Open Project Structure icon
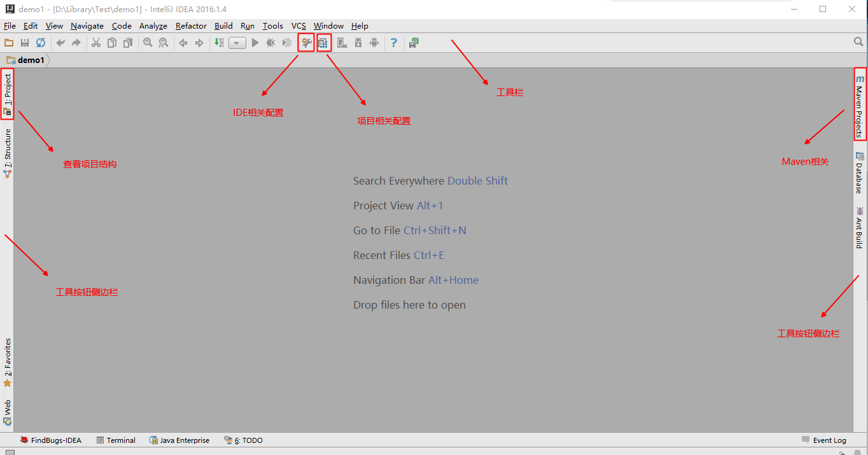Viewport: 868px width, 455px height. [323, 43]
